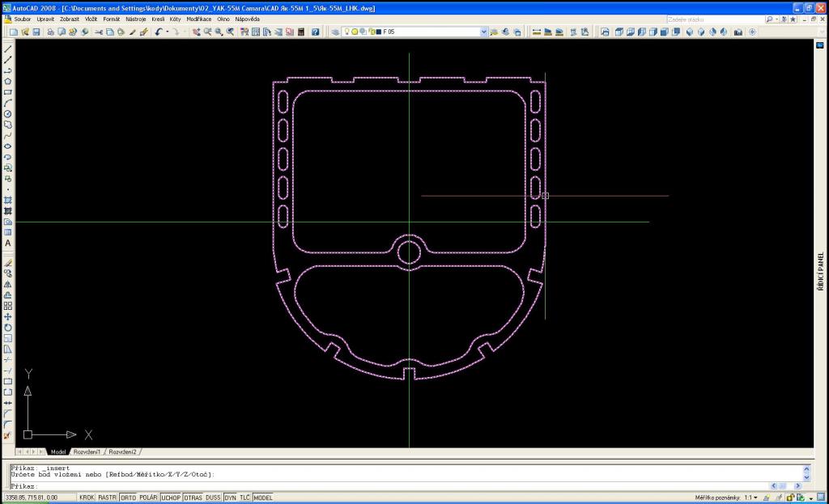Switch to the Rozvržení1 layout tab
Screen dimensions: 829x504
(87, 451)
